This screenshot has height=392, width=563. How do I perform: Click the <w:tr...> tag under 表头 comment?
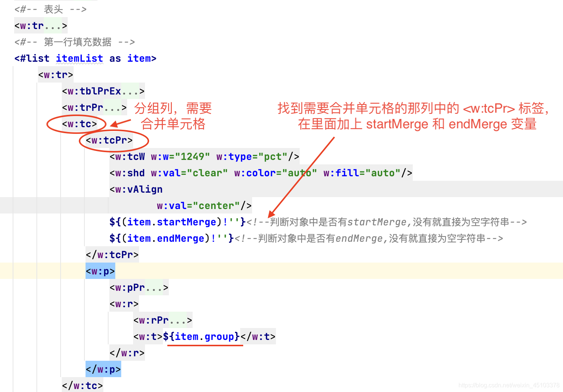click(40, 25)
